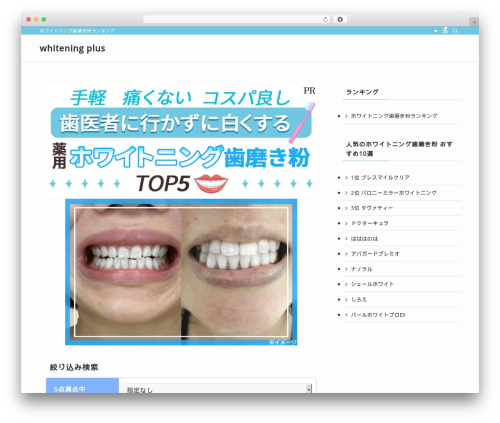Click the 絞り込み検索 heading
500x423 pixels.
74,367
